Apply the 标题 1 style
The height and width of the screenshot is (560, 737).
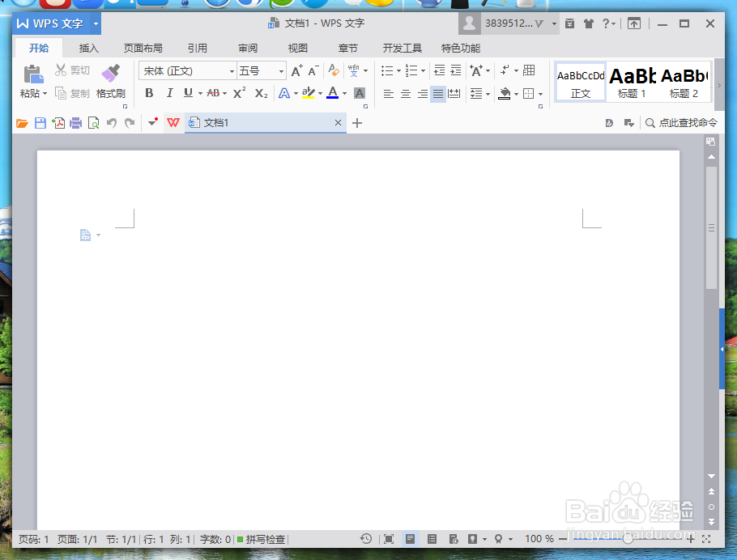click(632, 83)
